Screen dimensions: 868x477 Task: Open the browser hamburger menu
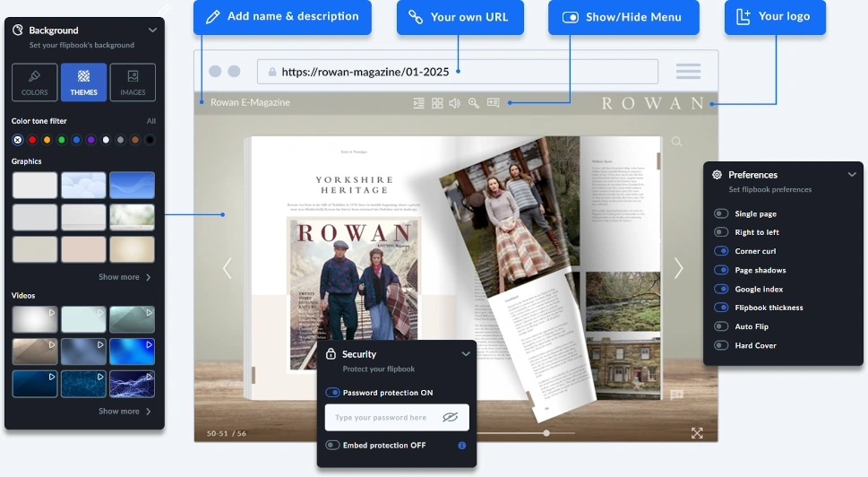coord(688,72)
